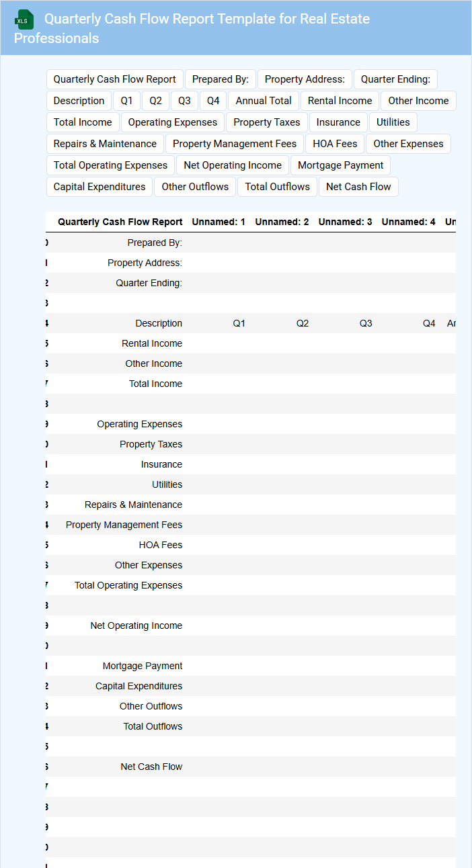The height and width of the screenshot is (868, 472).
Task: Click the Property Management Fees table row
Action: 251,525
